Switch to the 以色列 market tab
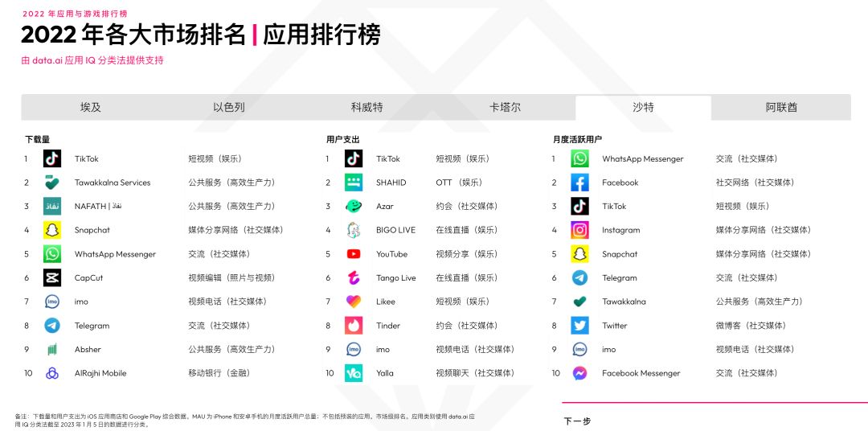 (x=228, y=108)
